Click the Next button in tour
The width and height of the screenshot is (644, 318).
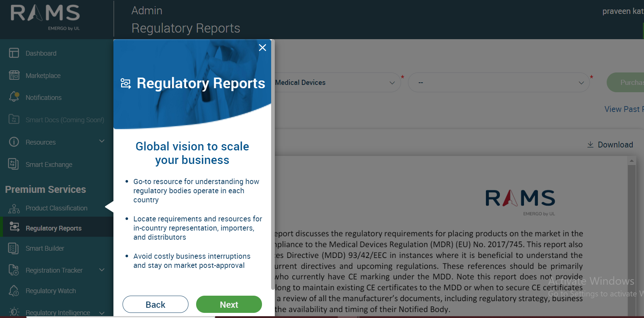pyautogui.click(x=229, y=304)
